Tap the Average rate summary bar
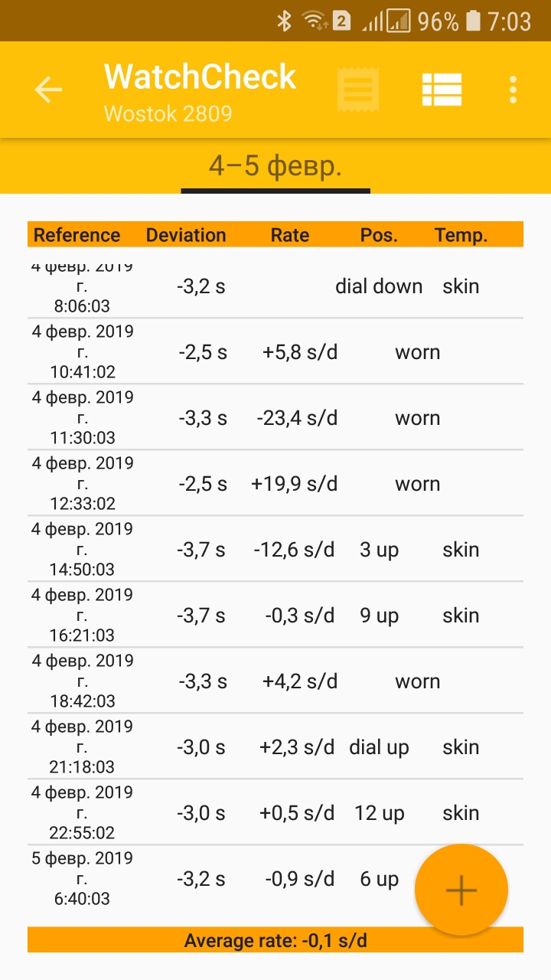 275,940
